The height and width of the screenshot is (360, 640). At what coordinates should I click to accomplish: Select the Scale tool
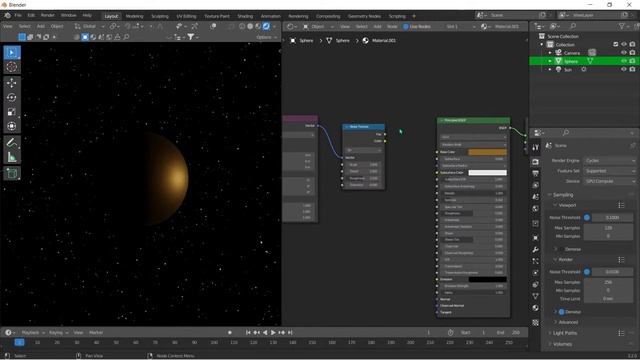coord(12,112)
